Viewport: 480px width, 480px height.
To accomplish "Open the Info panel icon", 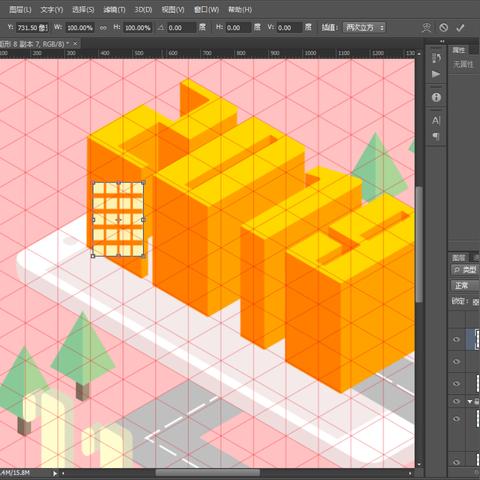I will tap(436, 97).
